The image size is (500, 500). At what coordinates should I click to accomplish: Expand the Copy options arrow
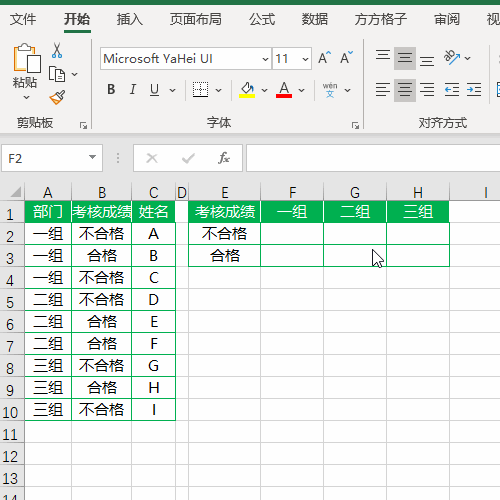[75, 74]
